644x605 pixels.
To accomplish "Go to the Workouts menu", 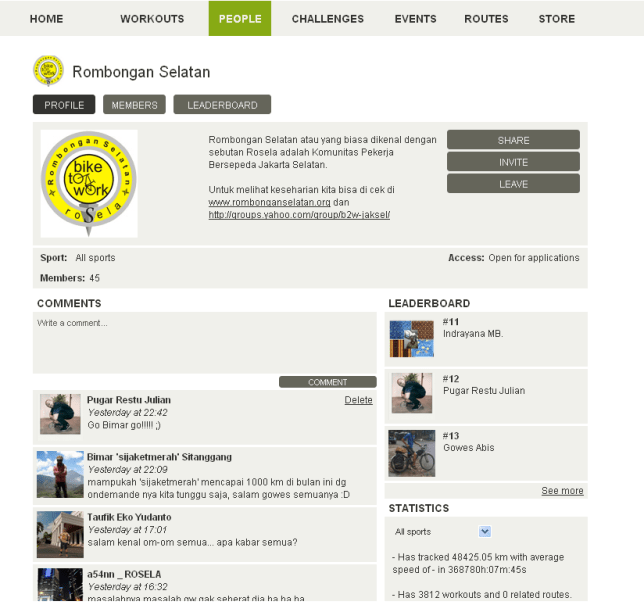I will click(x=152, y=19).
